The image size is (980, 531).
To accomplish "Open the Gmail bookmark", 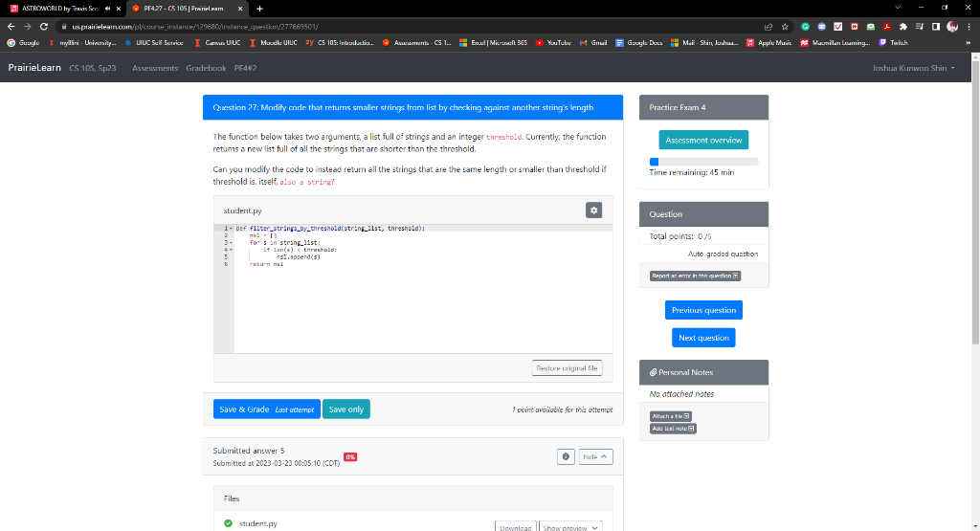I will (593, 42).
